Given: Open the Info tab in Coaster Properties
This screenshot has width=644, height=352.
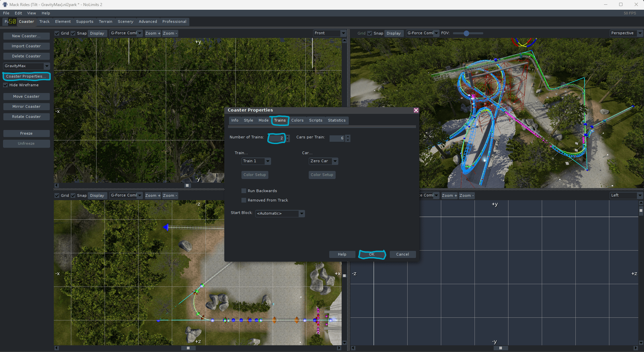Looking at the screenshot, I should pos(235,120).
